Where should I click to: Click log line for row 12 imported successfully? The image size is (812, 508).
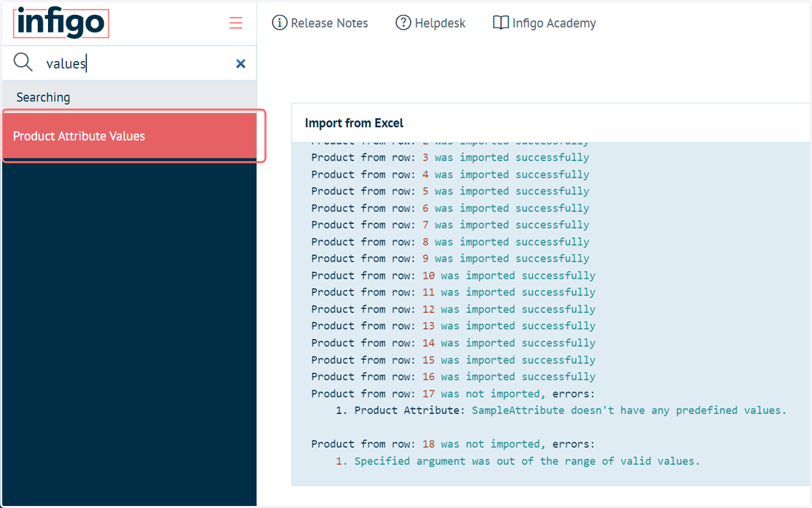pyautogui.click(x=453, y=309)
